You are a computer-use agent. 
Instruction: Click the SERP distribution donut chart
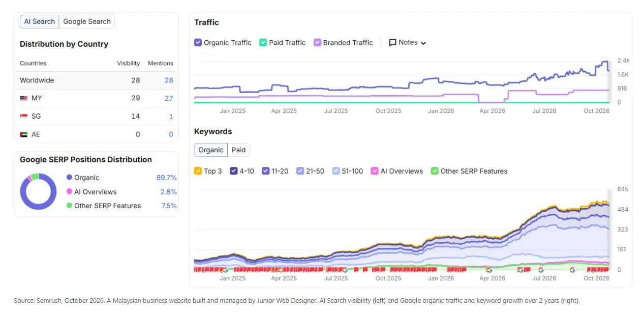(38, 191)
